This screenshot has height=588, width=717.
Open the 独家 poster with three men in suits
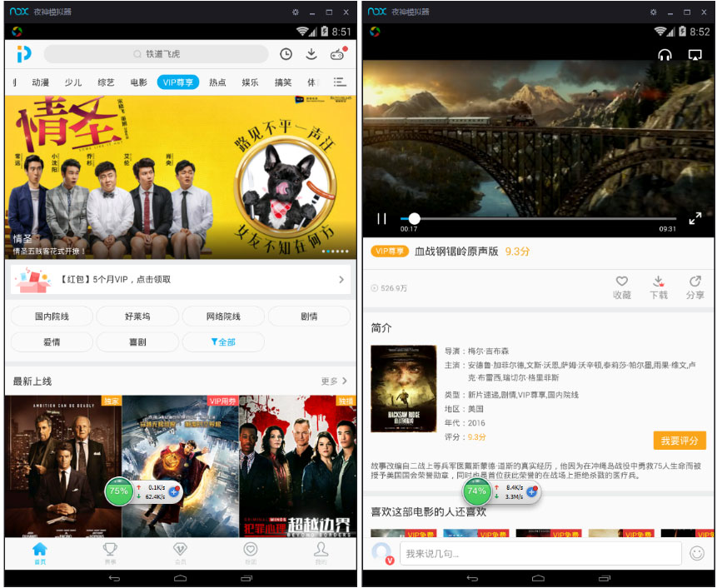click(63, 466)
